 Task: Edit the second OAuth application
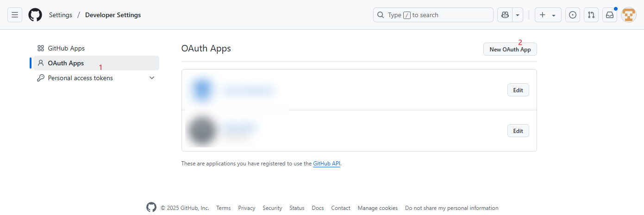pos(518,131)
